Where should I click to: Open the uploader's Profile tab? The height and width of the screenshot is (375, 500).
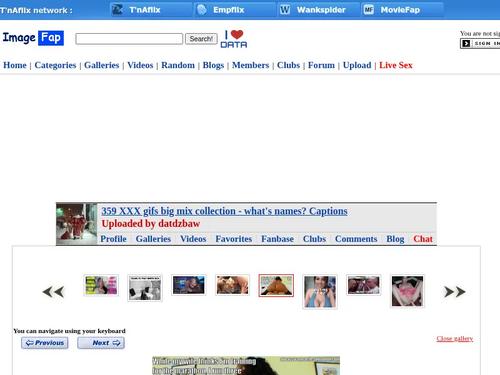point(114,239)
